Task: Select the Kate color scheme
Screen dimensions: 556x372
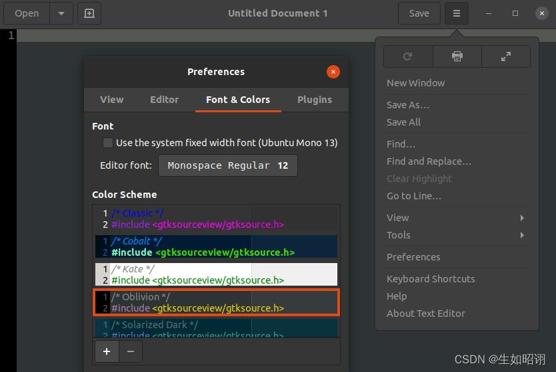Action: coord(216,274)
